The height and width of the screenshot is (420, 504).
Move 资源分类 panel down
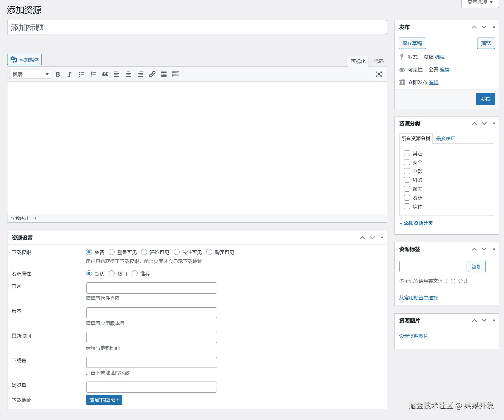[x=484, y=124]
